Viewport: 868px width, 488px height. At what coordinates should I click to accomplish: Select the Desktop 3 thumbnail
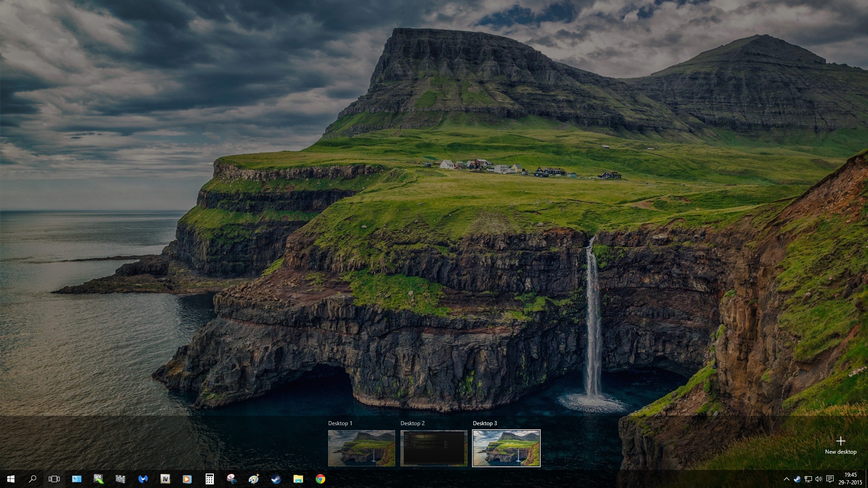[x=506, y=448]
